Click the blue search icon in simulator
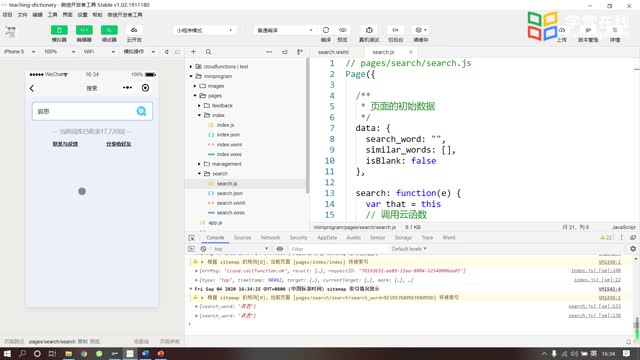Screen dimensions: 640x360 coord(141,111)
